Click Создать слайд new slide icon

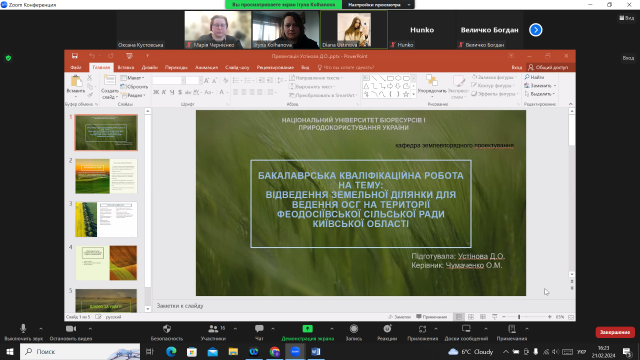109,80
